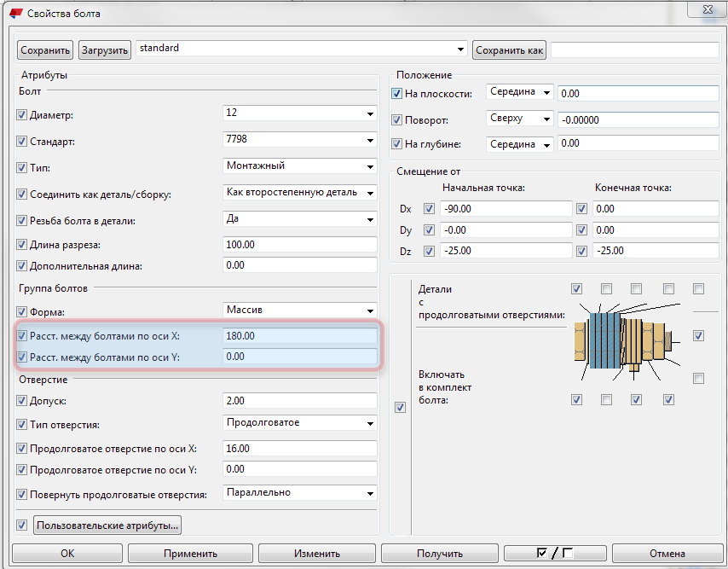
Task: Open the standard preset dropdown at top
Action: click(x=302, y=49)
